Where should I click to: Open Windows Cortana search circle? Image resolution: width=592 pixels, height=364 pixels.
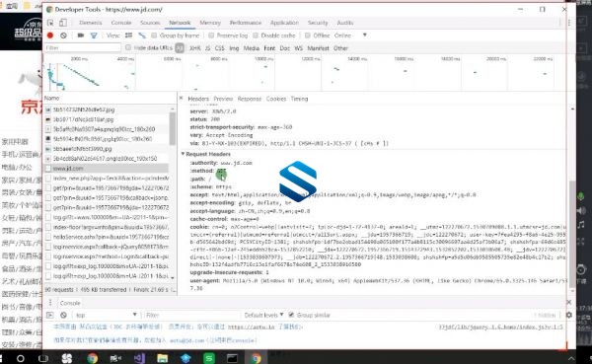tap(21, 358)
